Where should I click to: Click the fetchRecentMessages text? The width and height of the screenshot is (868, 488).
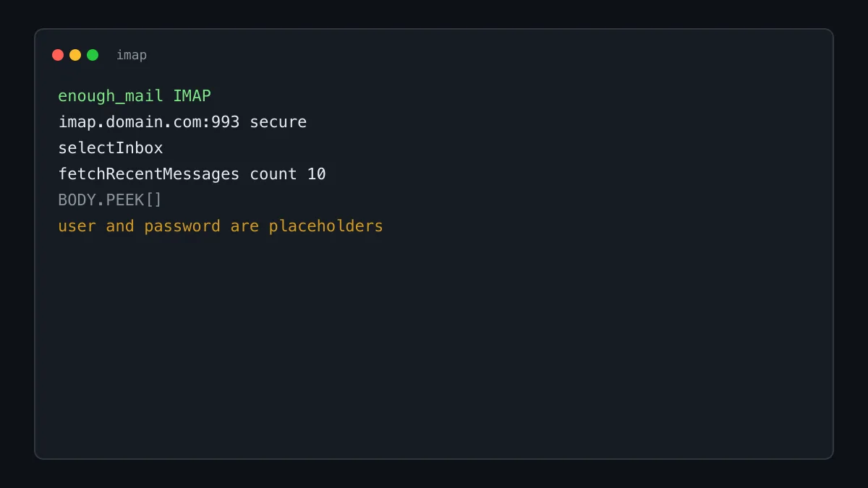click(x=149, y=174)
